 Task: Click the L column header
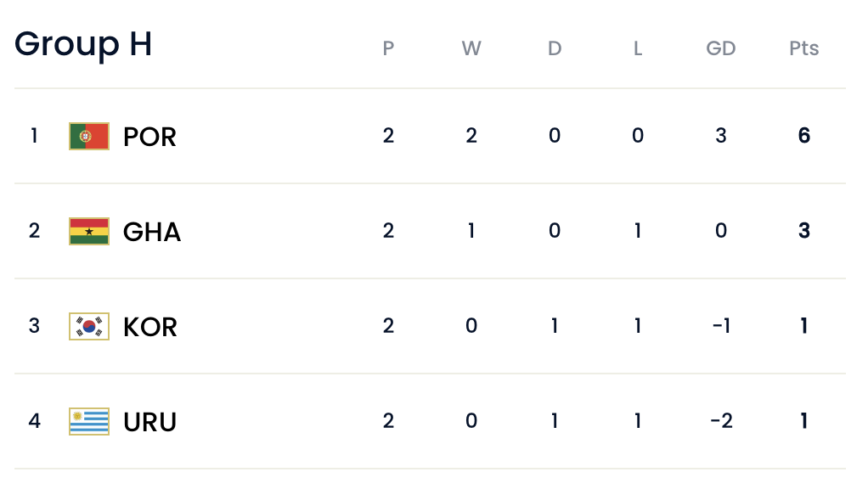638,48
